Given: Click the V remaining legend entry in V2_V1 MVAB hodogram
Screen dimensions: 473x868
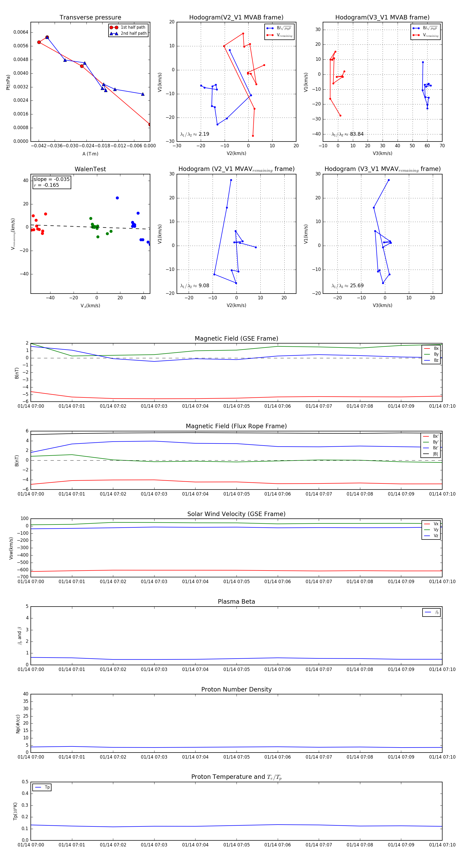Looking at the screenshot, I should point(279,35).
